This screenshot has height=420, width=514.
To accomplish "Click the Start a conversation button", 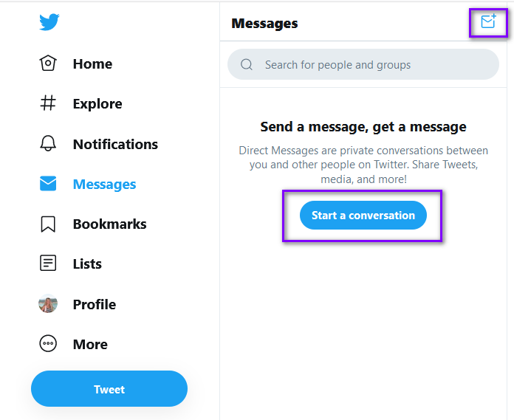I will pyautogui.click(x=363, y=216).
